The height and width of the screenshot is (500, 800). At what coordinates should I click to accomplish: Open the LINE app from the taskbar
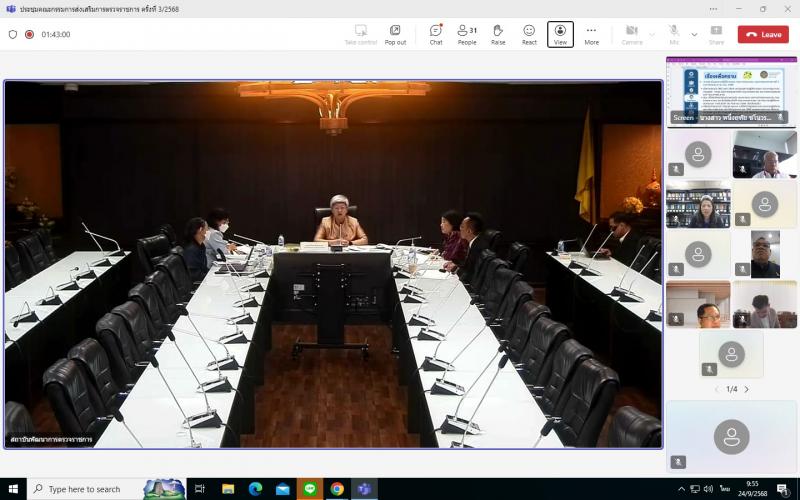310,489
